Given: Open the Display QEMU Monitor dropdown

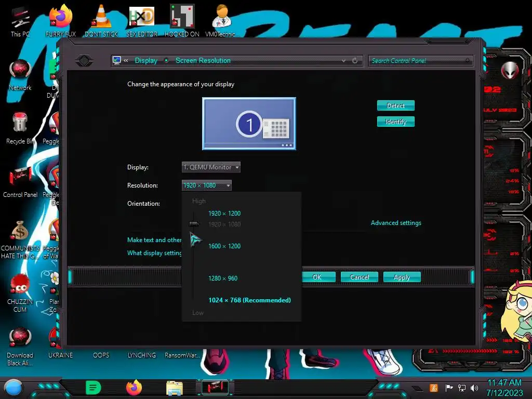Looking at the screenshot, I should click(x=211, y=167).
